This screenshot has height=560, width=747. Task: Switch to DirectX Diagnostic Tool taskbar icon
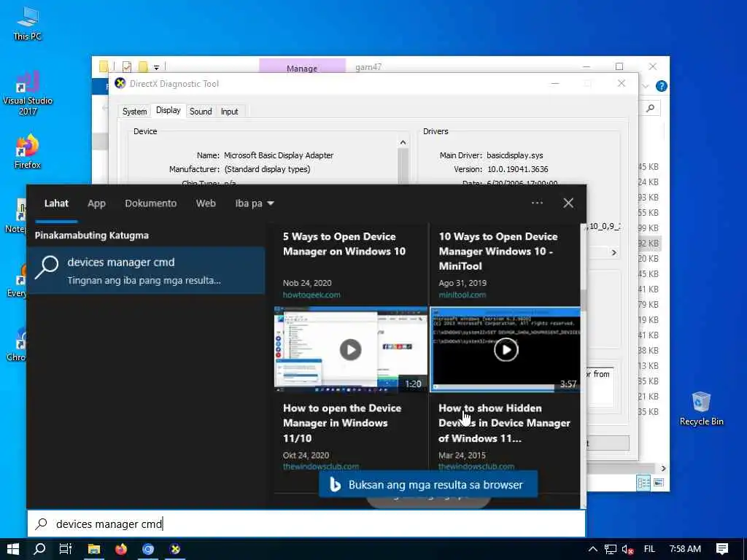[x=175, y=549]
